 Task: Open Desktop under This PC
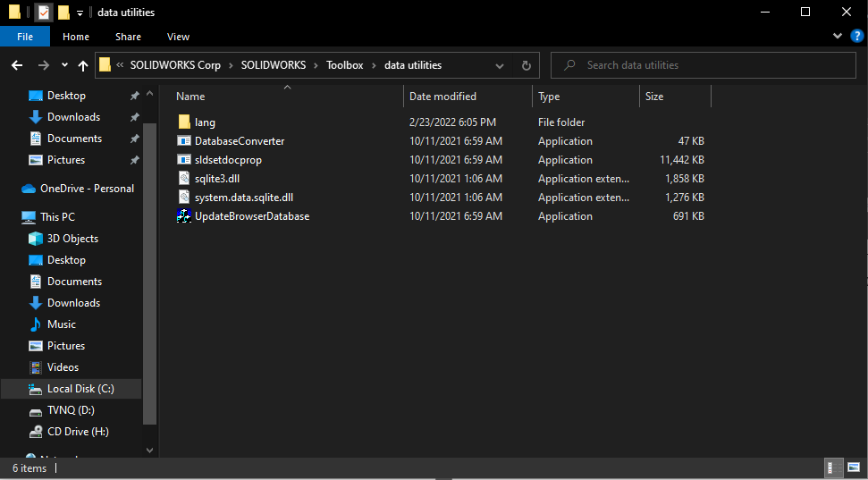click(66, 260)
